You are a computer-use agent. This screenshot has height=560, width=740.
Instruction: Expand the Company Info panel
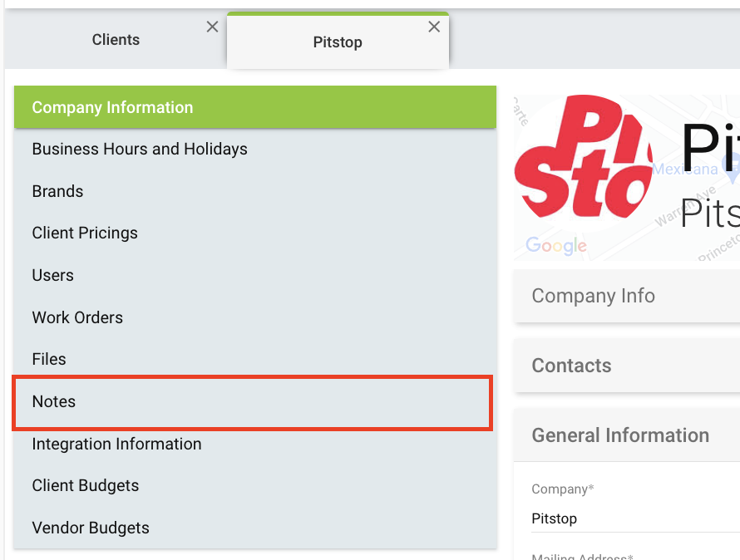[627, 296]
